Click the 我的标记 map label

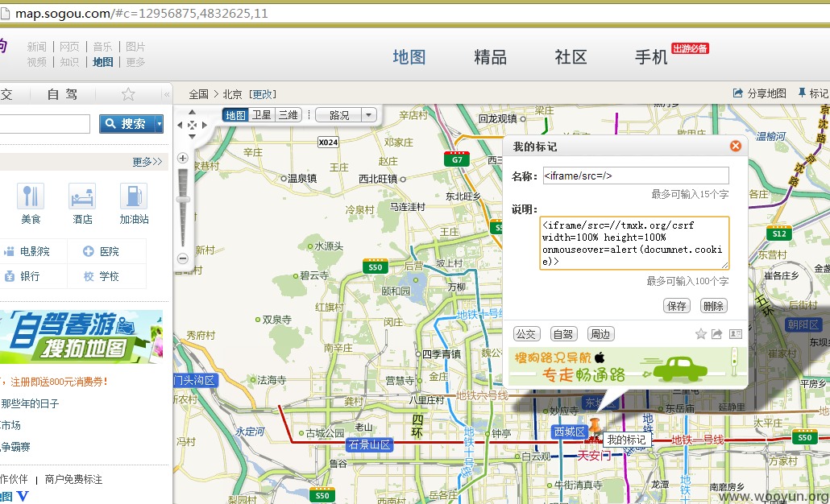[x=626, y=440]
